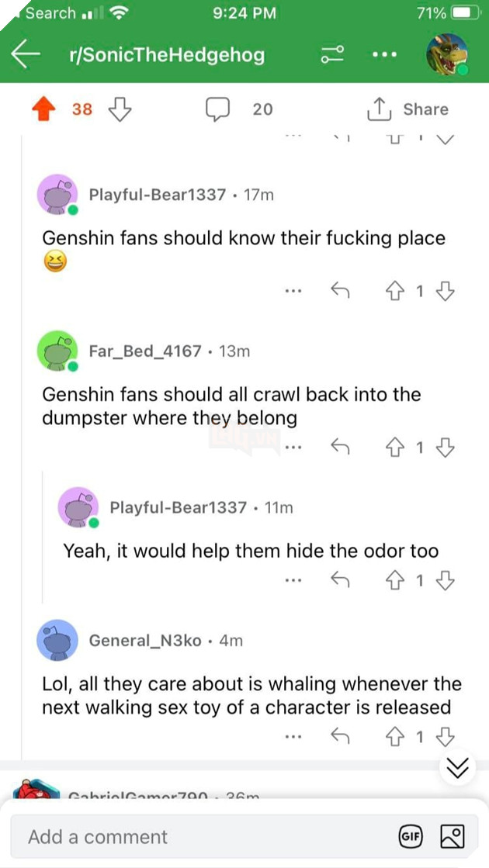Reply to 'know their fucking place' comment

coord(339,291)
